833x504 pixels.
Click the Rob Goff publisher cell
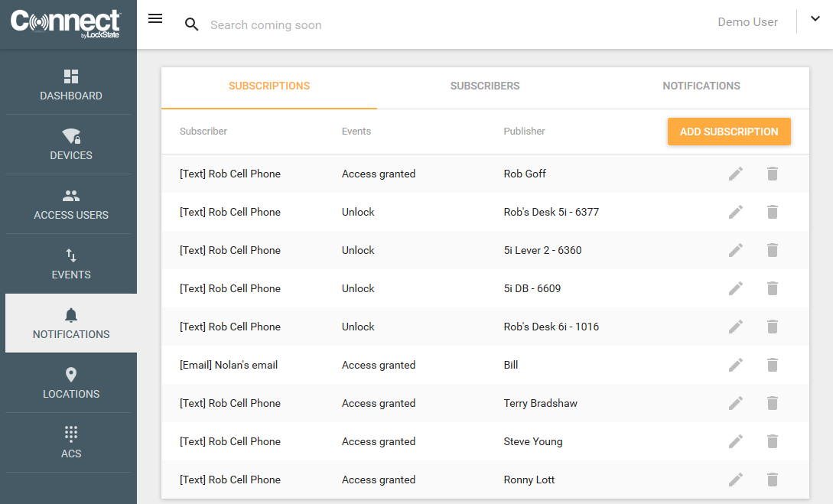(x=525, y=174)
